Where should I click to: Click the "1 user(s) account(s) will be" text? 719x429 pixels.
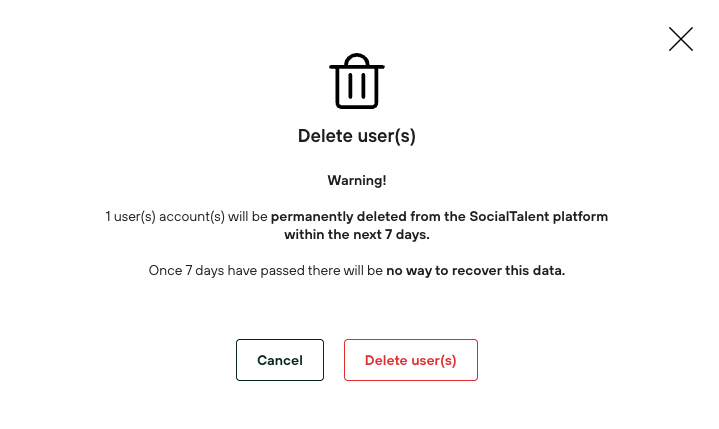[187, 216]
